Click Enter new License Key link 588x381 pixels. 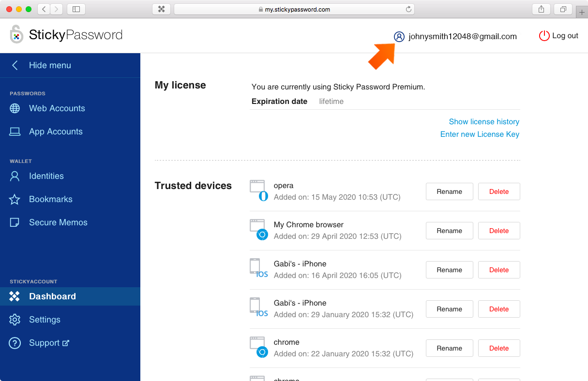pos(480,134)
